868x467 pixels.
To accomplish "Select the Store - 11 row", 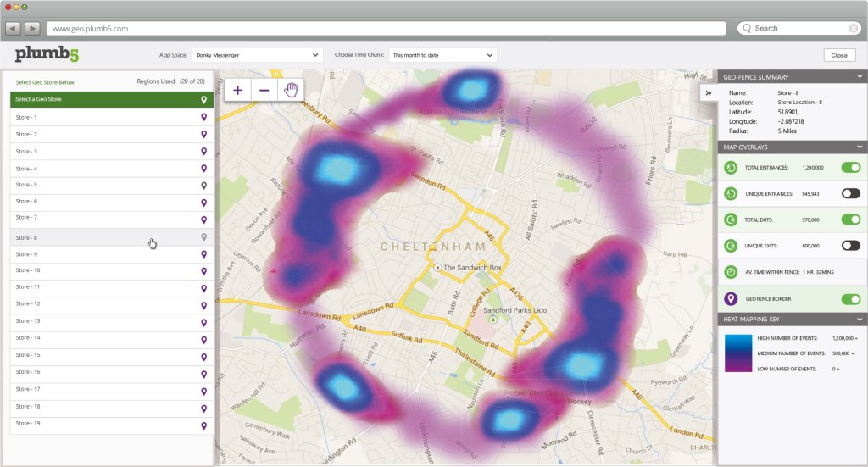I will [x=112, y=287].
